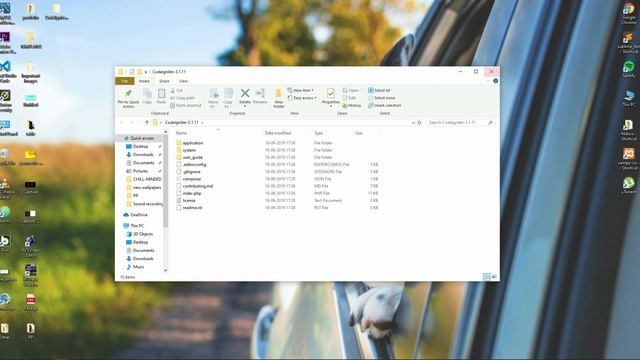This screenshot has height=360, width=640.
Task: Select the application folder
Action: click(x=190, y=143)
